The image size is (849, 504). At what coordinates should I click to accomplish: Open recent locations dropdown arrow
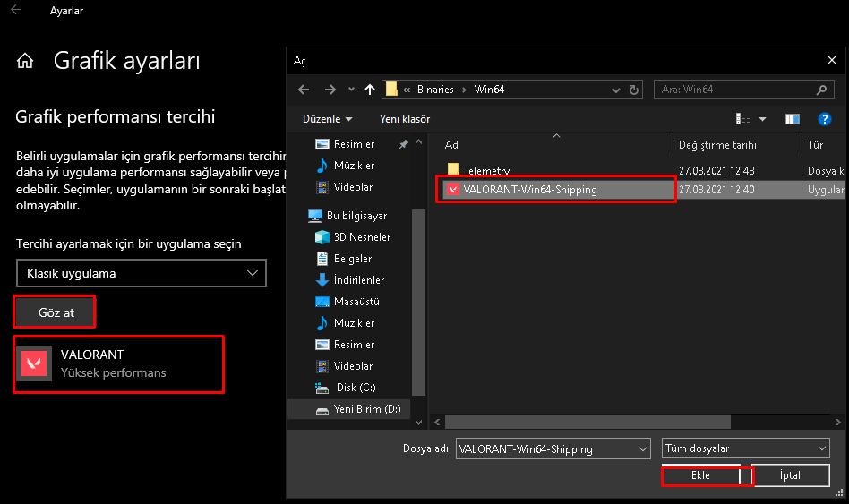pos(351,90)
